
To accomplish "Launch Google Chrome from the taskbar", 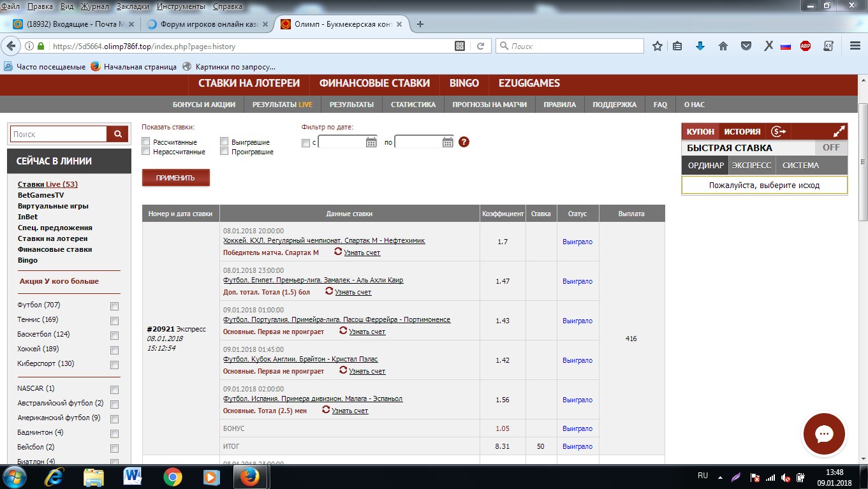I will click(x=172, y=476).
